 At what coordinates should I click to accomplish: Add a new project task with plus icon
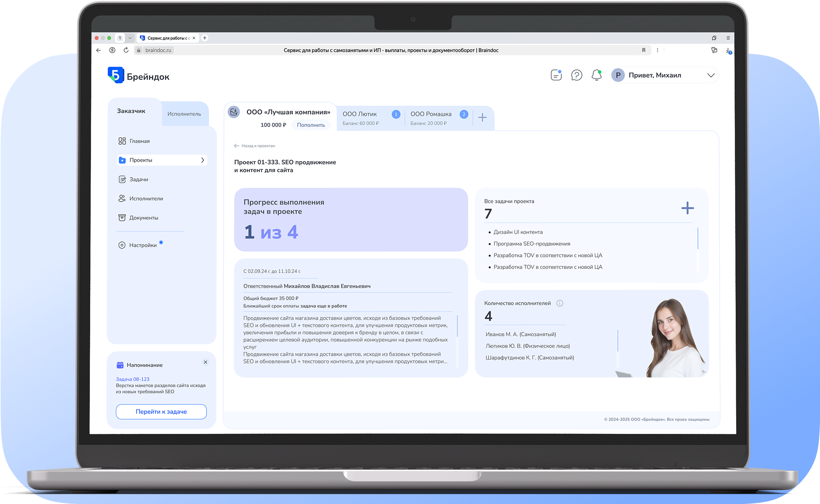(687, 208)
